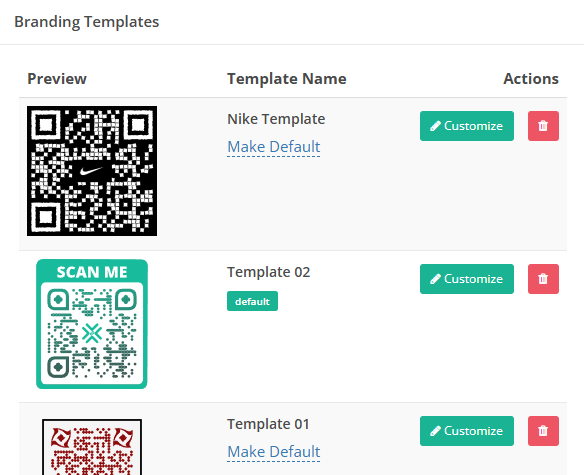Click the Nike swoosh logo inside the QR preview
Screen dimensions: 584x475
click(x=91, y=171)
